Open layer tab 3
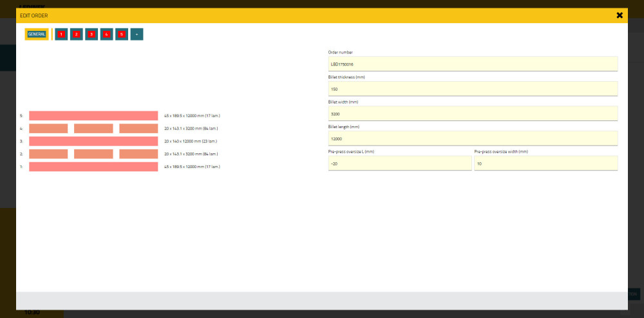The height and width of the screenshot is (318, 644). (91, 35)
